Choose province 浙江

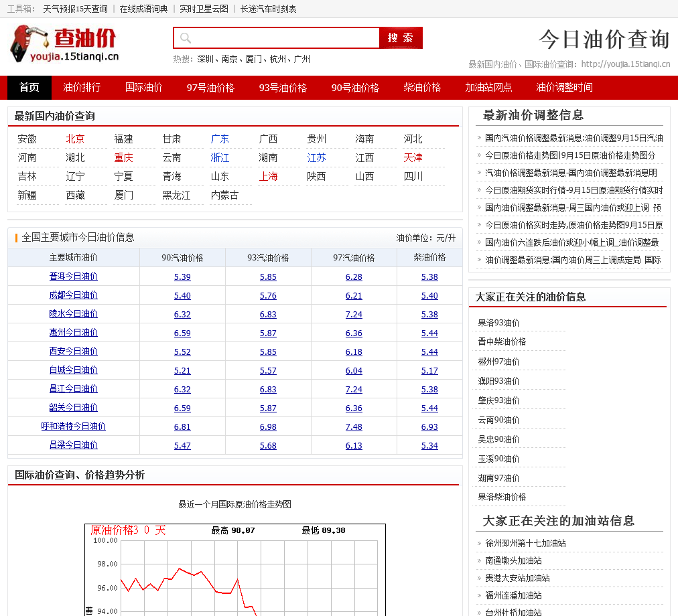(x=220, y=158)
